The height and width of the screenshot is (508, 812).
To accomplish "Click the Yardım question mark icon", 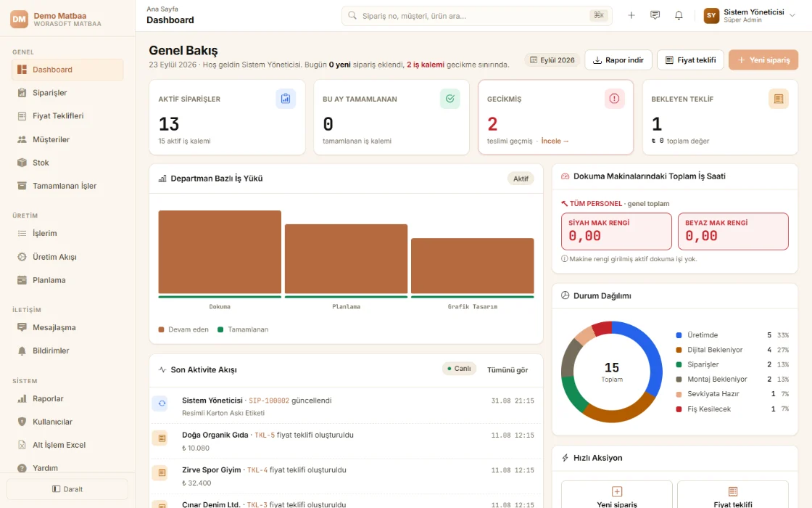I will click(22, 468).
